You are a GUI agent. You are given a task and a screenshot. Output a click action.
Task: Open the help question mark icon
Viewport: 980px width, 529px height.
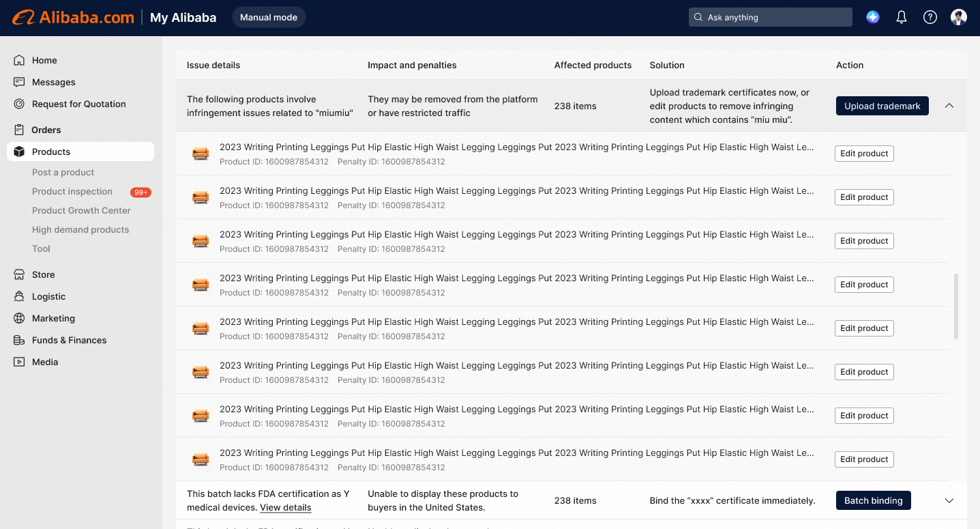coord(930,17)
